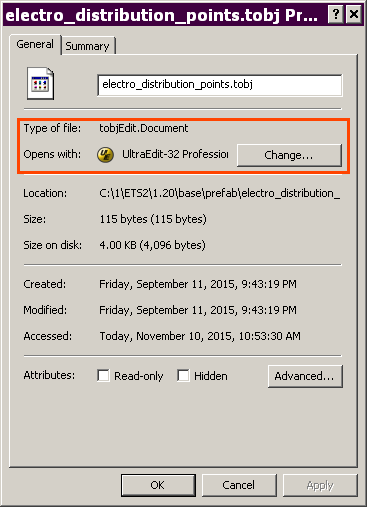Screen dimensions: 367x507
Task: Click the tobjEdit.Document file type text
Action: pos(144,128)
